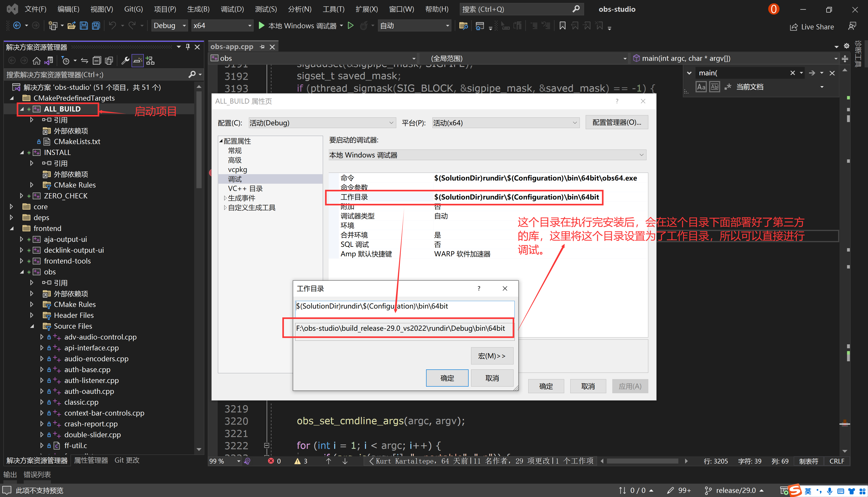Click the Solution Explorer properties wrench icon

coord(125,60)
